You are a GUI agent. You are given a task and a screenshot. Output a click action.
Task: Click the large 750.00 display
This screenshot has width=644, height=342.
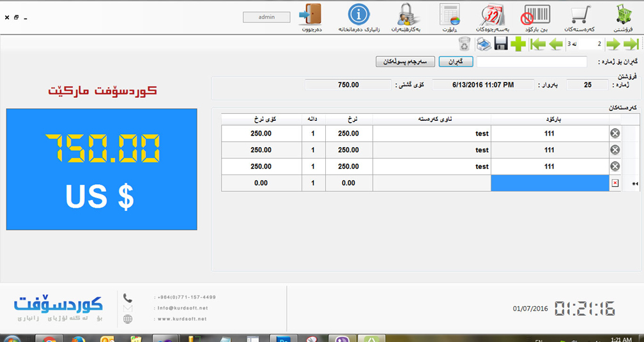point(102,148)
